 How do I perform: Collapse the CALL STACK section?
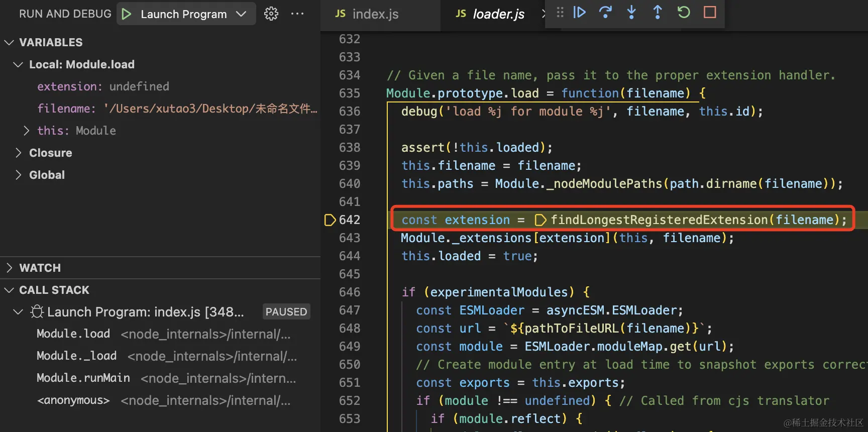pyautogui.click(x=9, y=290)
